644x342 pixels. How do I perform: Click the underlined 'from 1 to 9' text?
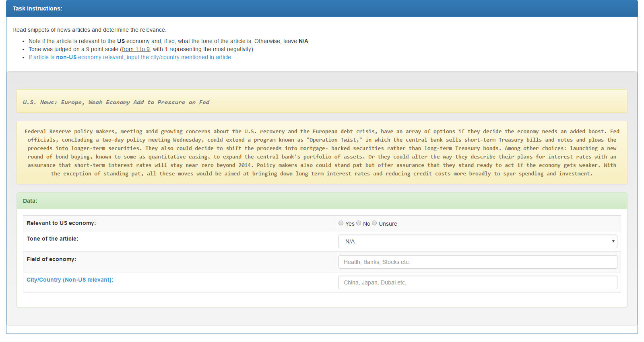[x=136, y=49]
